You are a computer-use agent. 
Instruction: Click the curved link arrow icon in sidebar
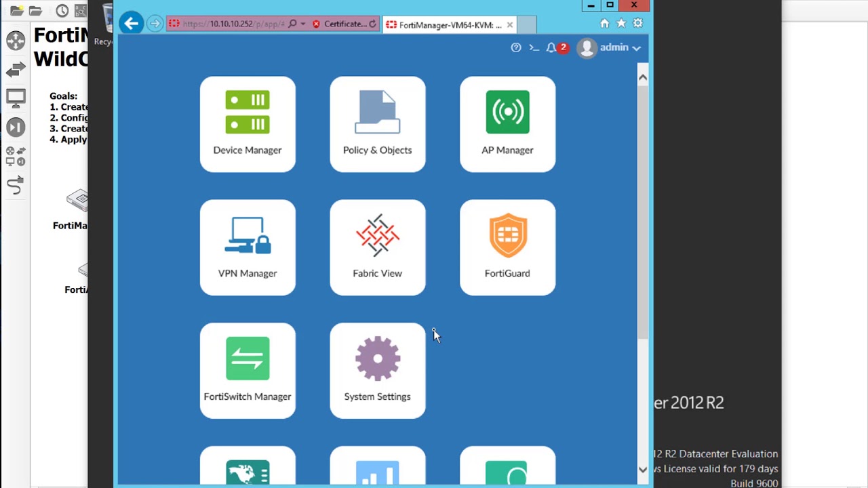coord(16,185)
